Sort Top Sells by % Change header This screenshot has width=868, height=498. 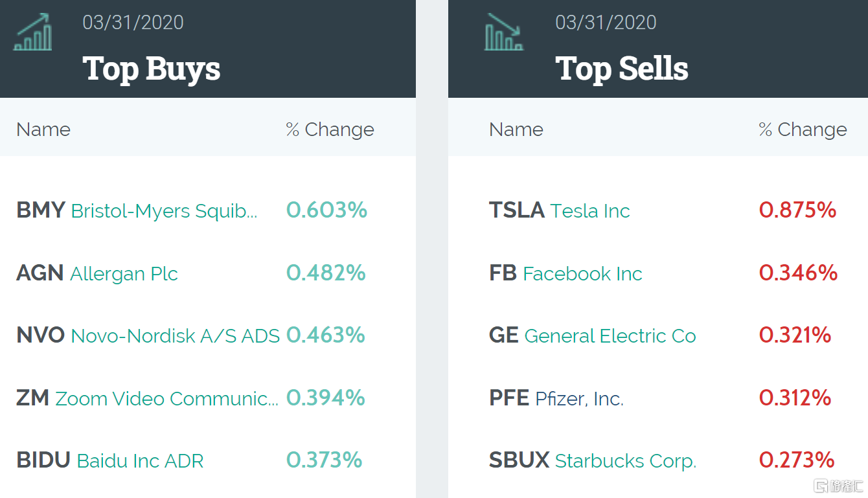(x=803, y=130)
